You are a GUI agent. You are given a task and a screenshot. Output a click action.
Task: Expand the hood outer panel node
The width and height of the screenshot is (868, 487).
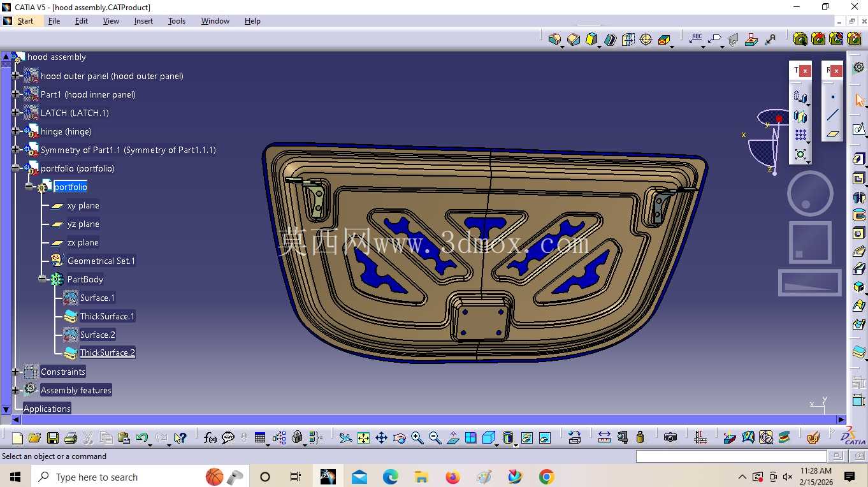[16, 76]
